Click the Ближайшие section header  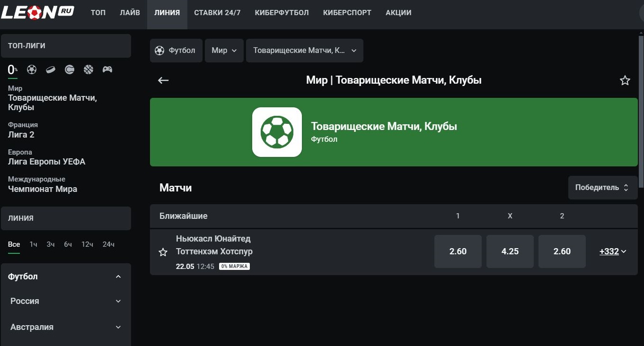tap(394, 216)
